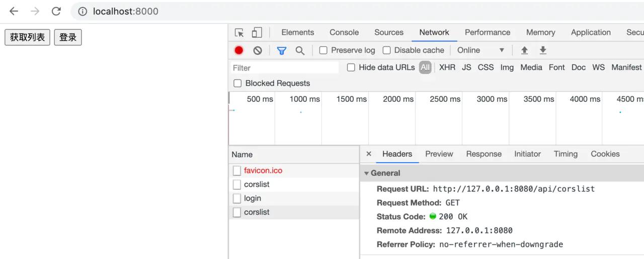Open the Response tab in details
The width and height of the screenshot is (644, 259).
point(484,154)
